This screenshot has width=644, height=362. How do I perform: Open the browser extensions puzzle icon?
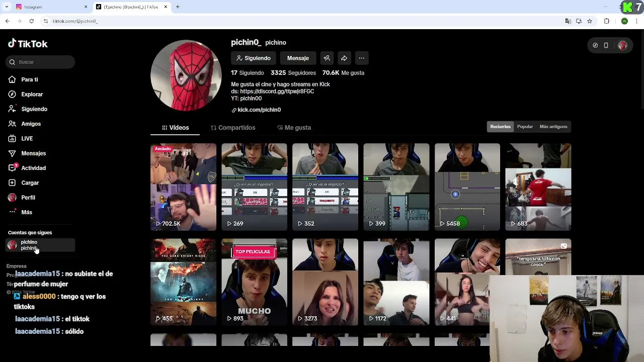point(606,21)
